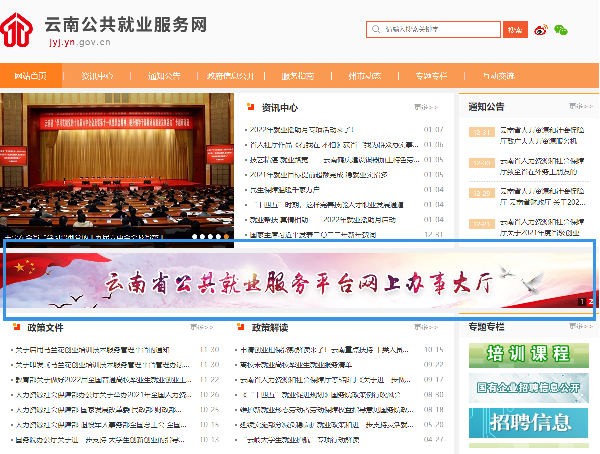Click the red house-shaped site logo
The height and width of the screenshot is (454, 600).
coord(16,29)
